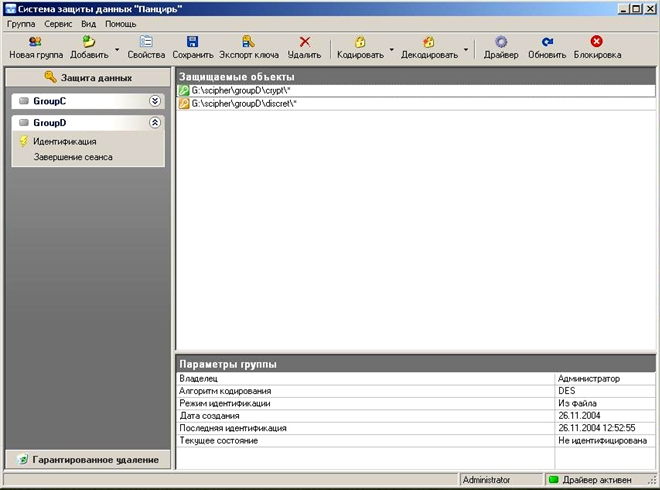660x490 pixels.
Task: Open the Гарантированное удаление section
Action: point(86,459)
